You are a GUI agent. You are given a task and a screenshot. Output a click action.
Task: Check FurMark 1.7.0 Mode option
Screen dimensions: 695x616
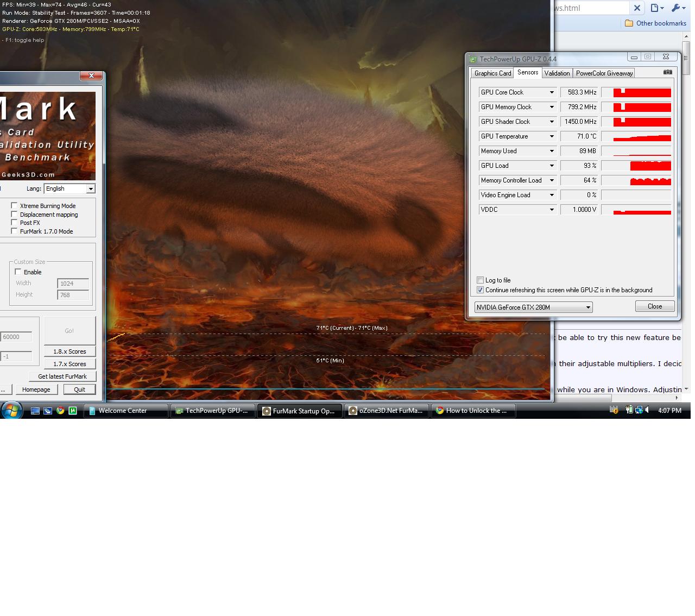coord(14,231)
